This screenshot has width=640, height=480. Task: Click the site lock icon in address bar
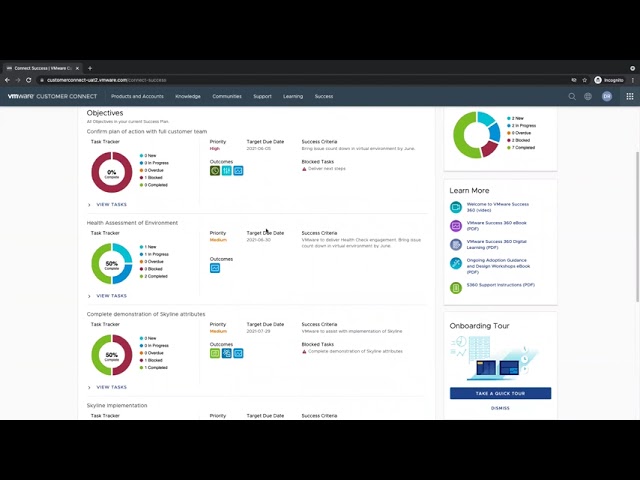pyautogui.click(x=42, y=80)
